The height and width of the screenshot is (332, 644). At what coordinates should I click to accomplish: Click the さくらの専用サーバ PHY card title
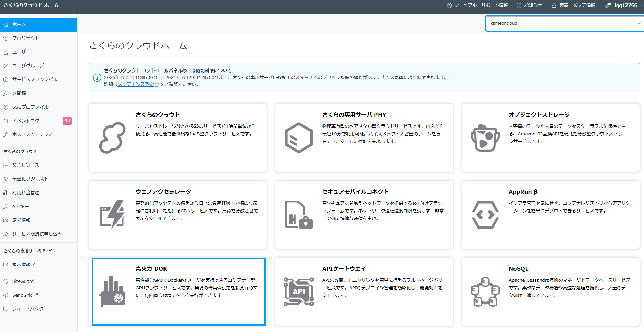tap(354, 115)
